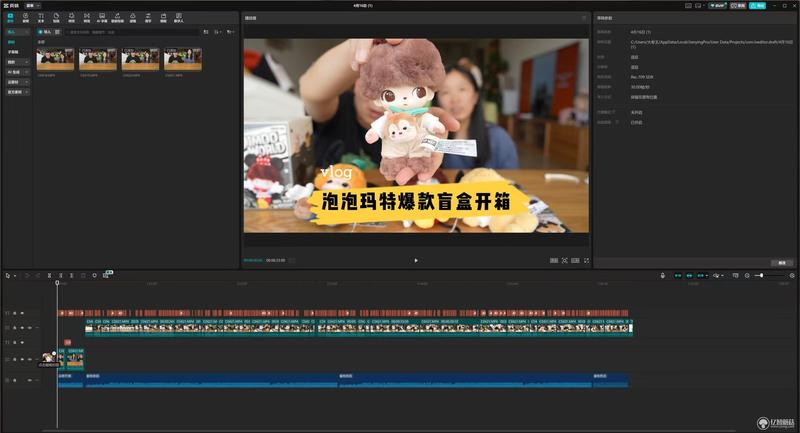This screenshot has width=800, height=433.
Task: Click the delete-left trim tool in timeline toolbar
Action: pyautogui.click(x=60, y=275)
